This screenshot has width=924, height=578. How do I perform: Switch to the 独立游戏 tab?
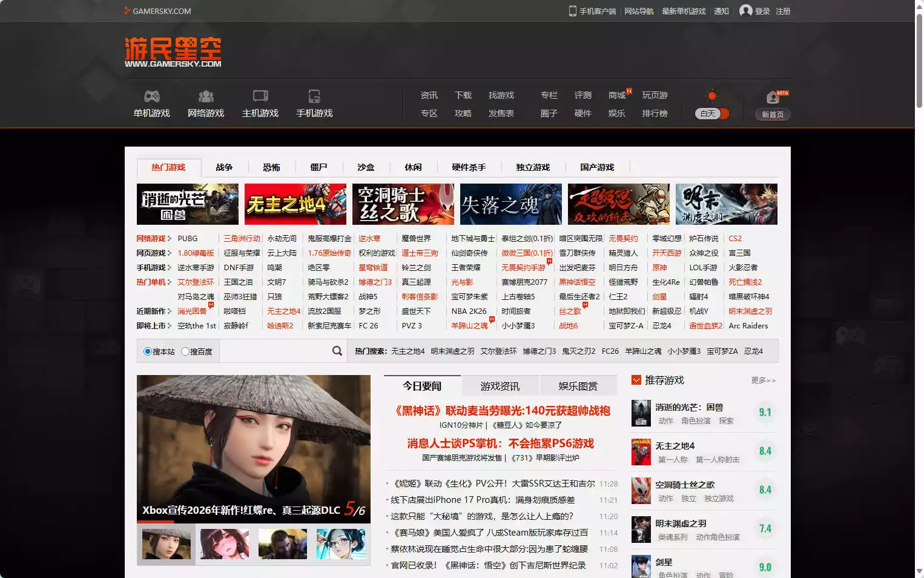tap(533, 167)
